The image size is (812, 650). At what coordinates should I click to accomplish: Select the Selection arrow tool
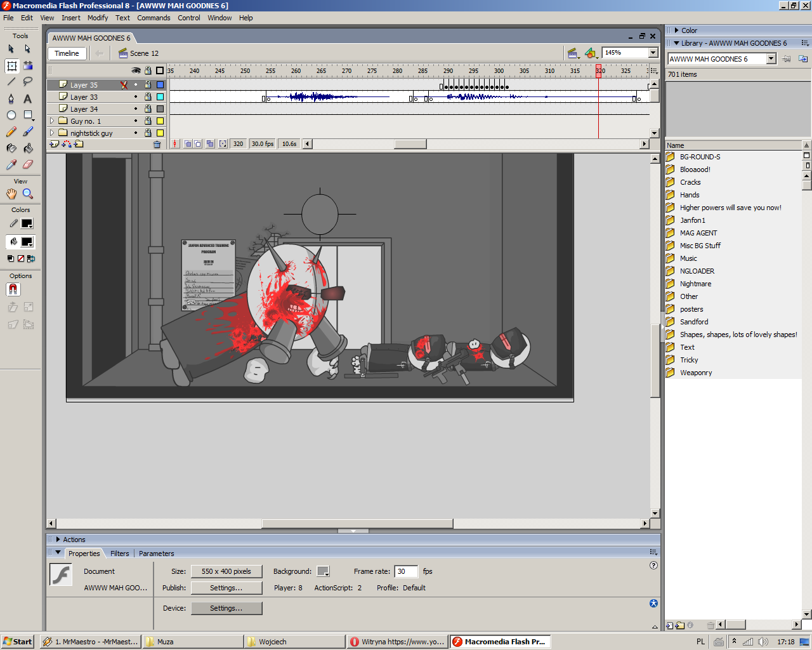coord(11,49)
